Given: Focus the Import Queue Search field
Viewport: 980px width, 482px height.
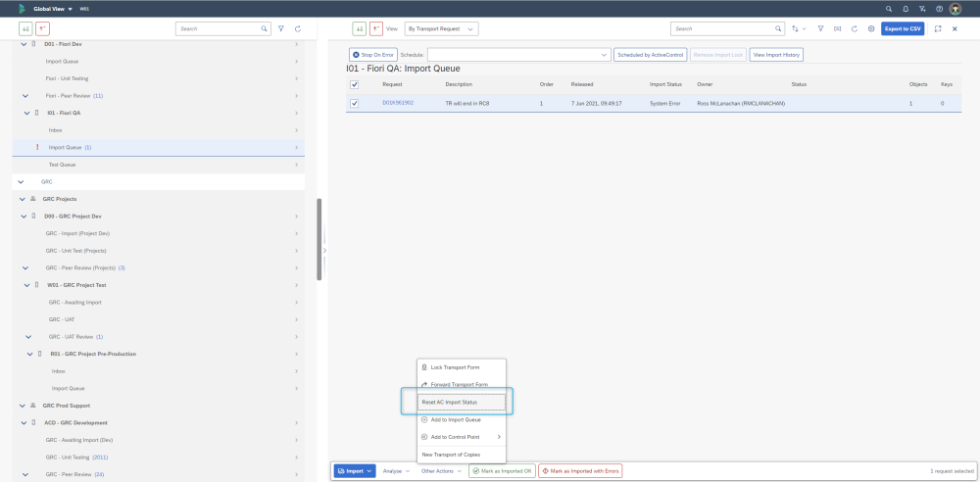Looking at the screenshot, I should click(722, 28).
